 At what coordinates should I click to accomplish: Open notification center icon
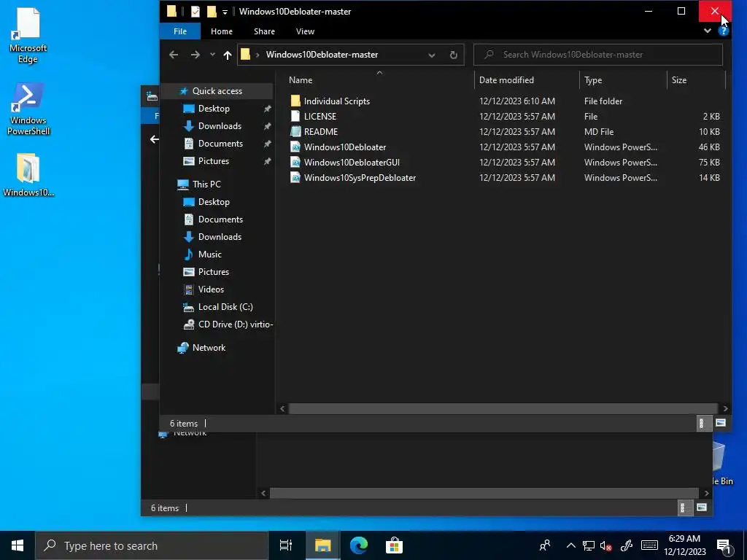[x=724, y=546]
